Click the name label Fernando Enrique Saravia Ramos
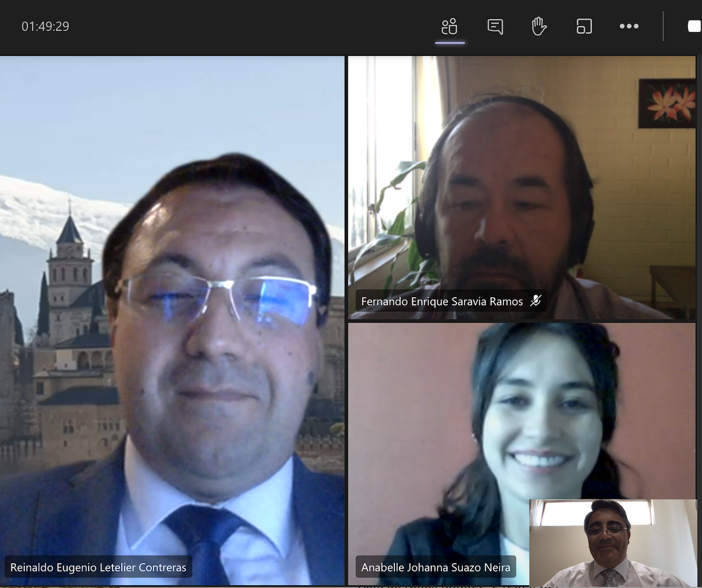 click(442, 302)
